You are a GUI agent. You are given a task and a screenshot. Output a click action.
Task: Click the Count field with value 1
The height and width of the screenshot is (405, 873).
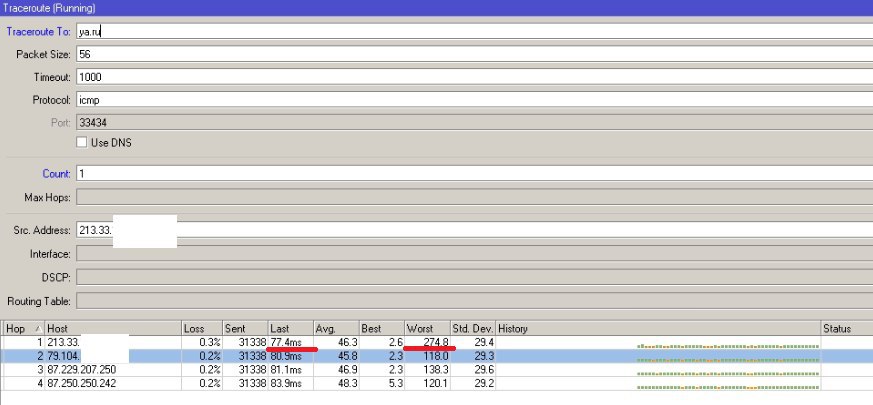474,173
